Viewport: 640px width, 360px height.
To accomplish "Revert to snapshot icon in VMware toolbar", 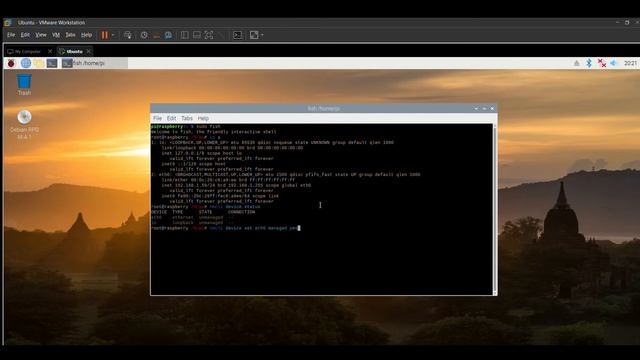I will tap(156, 35).
